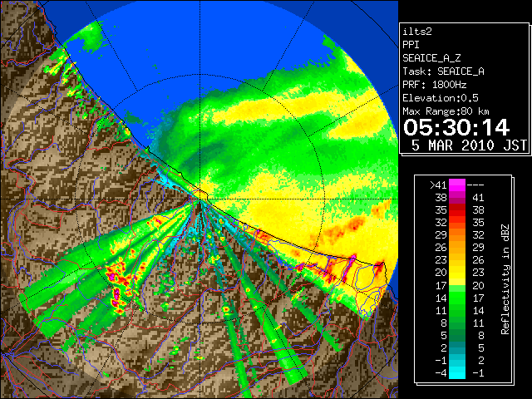Viewport: 532px width, 399px height.
Task: Pick the red 35–38 dBZ legend swatch
Action: [457, 210]
